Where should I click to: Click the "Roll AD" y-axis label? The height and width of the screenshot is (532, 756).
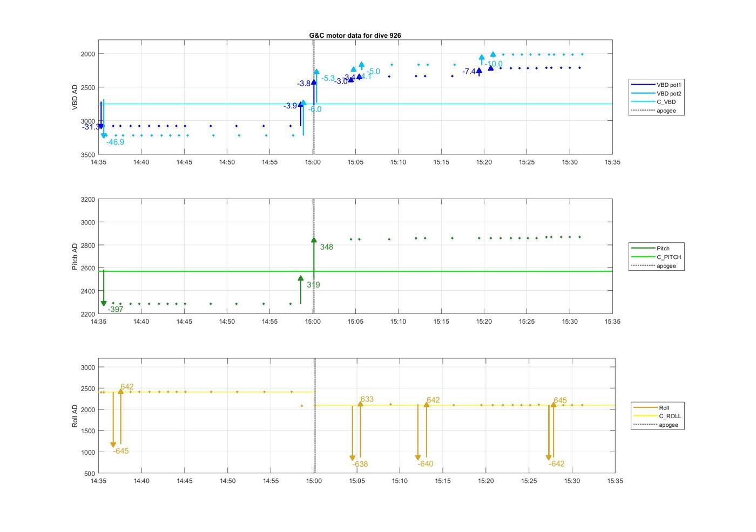75,416
